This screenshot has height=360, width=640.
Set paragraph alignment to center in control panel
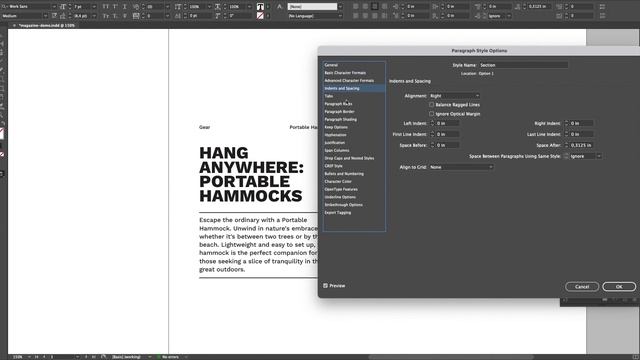[x=365, y=7]
